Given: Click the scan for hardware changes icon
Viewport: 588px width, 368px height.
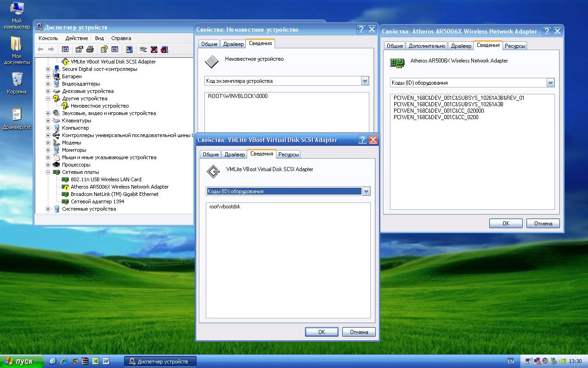Looking at the screenshot, I should (x=129, y=49).
